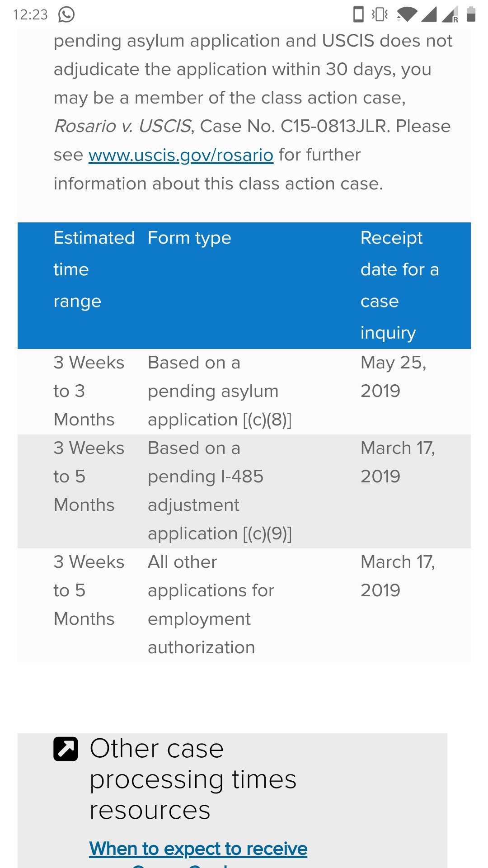
Task: Tap the WhatsApp notification icon
Action: 66,14
